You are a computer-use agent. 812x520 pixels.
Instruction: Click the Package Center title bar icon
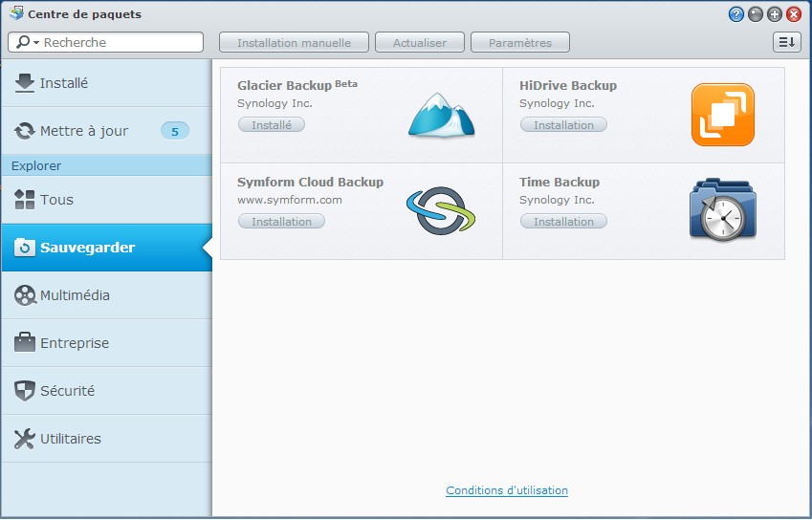point(15,14)
